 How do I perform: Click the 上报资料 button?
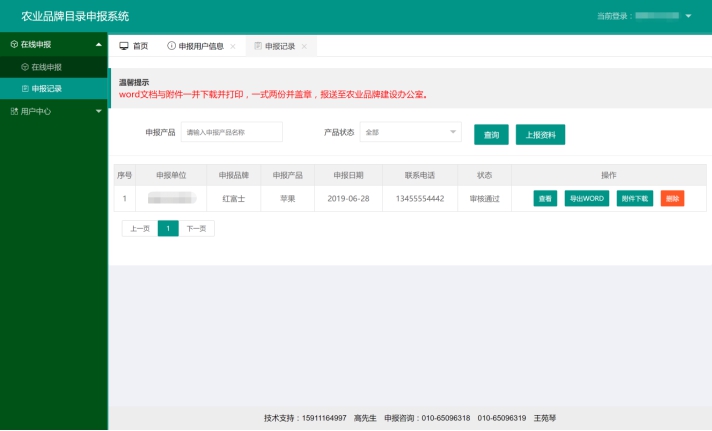540,135
